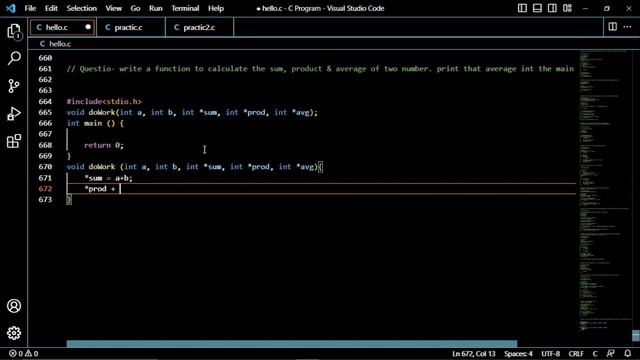Click doWork prototype on line 665
640x360 pixels.
click(192, 112)
